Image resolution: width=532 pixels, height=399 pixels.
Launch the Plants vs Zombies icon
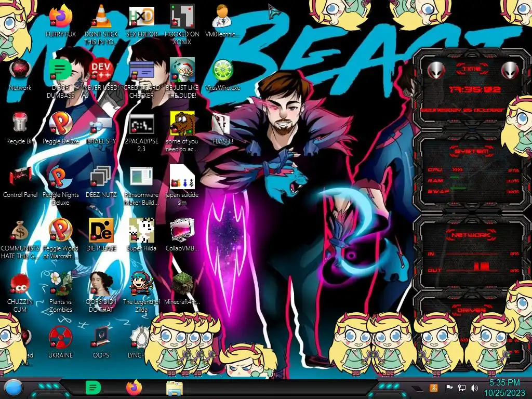(60, 284)
